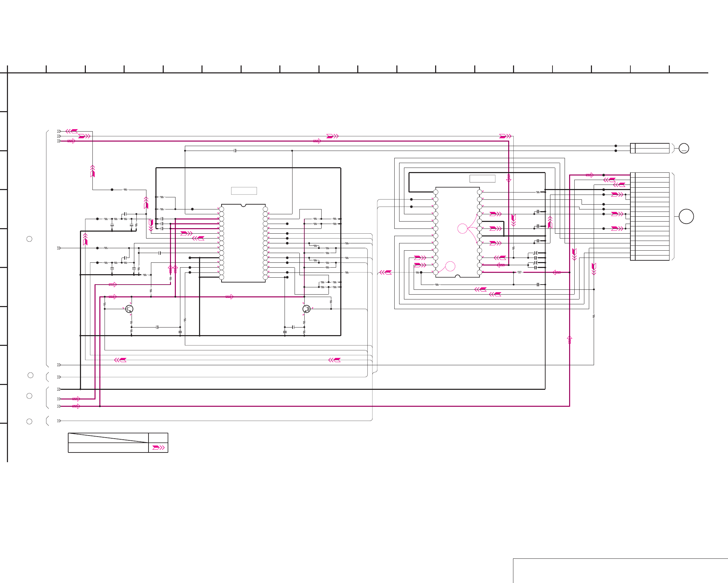Click the upward hollow pink arrow on the far-right vertical pink line
The width and height of the screenshot is (728, 583).
click(569, 340)
